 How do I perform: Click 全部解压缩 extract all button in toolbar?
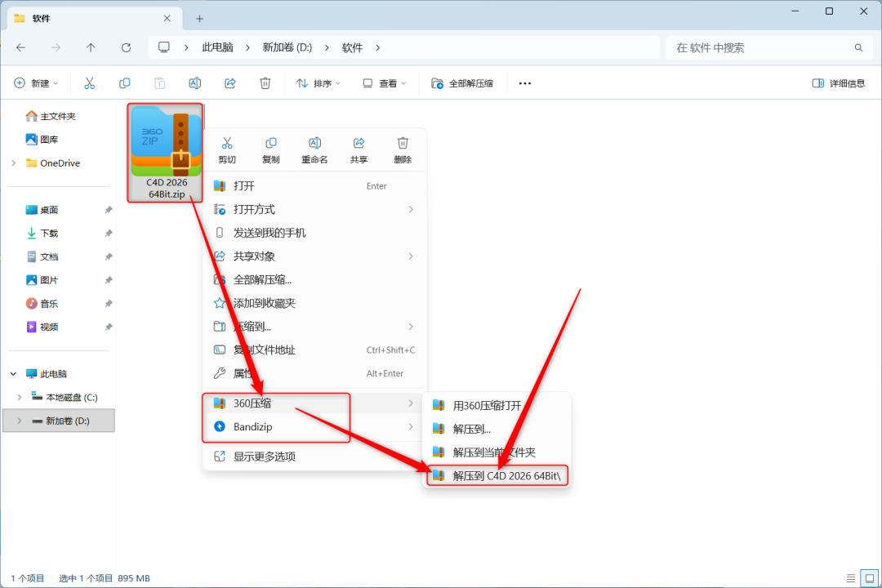462,83
